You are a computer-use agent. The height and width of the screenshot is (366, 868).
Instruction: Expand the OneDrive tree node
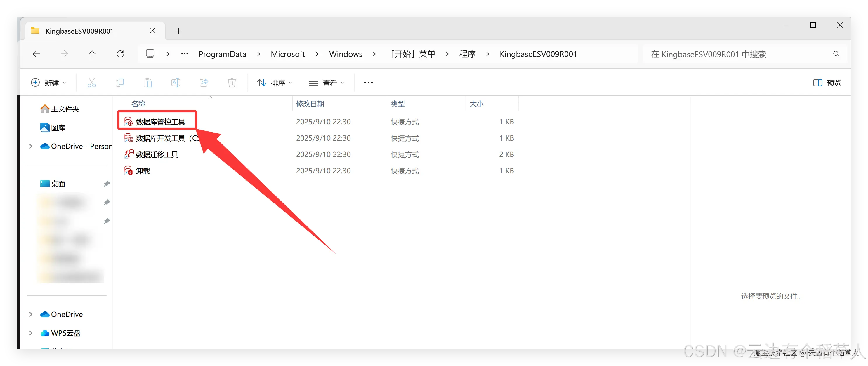[x=31, y=314]
